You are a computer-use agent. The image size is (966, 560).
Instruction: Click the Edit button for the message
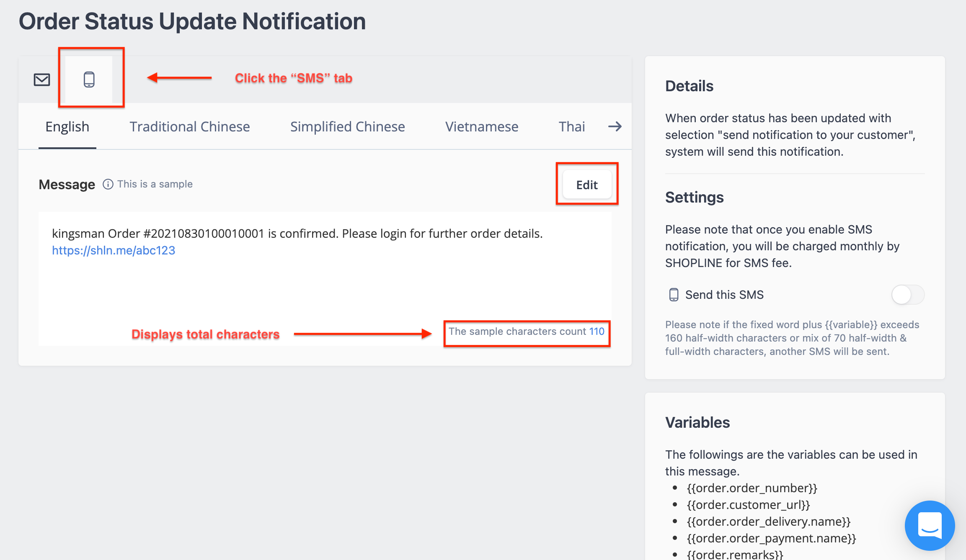[x=586, y=184]
